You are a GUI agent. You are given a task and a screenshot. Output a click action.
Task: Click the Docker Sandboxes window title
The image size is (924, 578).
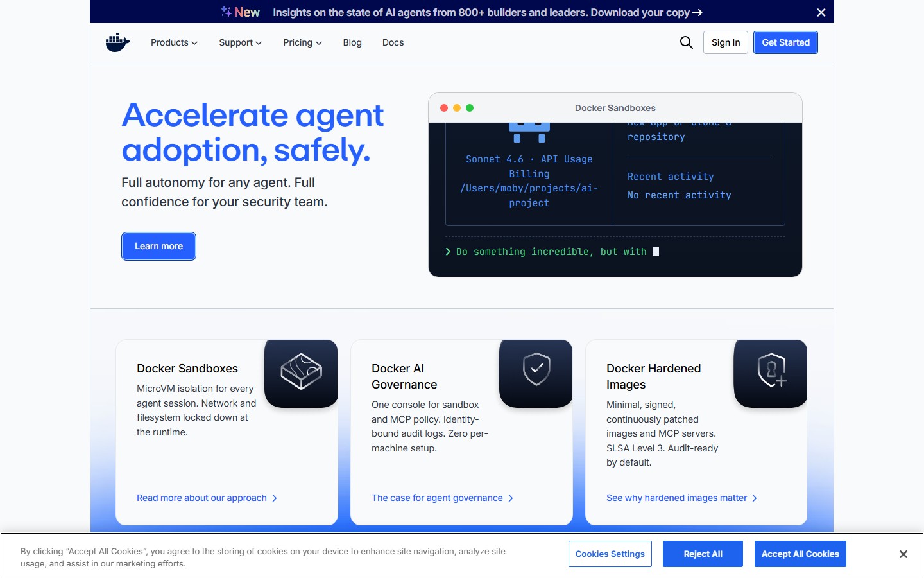pyautogui.click(x=615, y=108)
